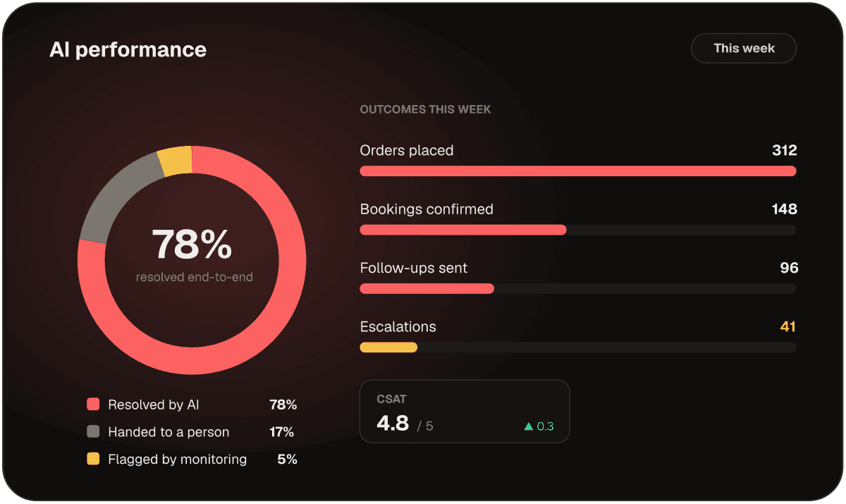Click the Bookings confirmed progress bar
The height and width of the screenshot is (504, 846).
pos(578,230)
